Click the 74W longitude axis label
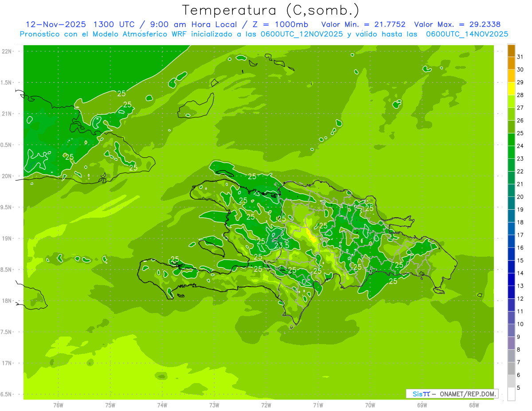 click(162, 405)
